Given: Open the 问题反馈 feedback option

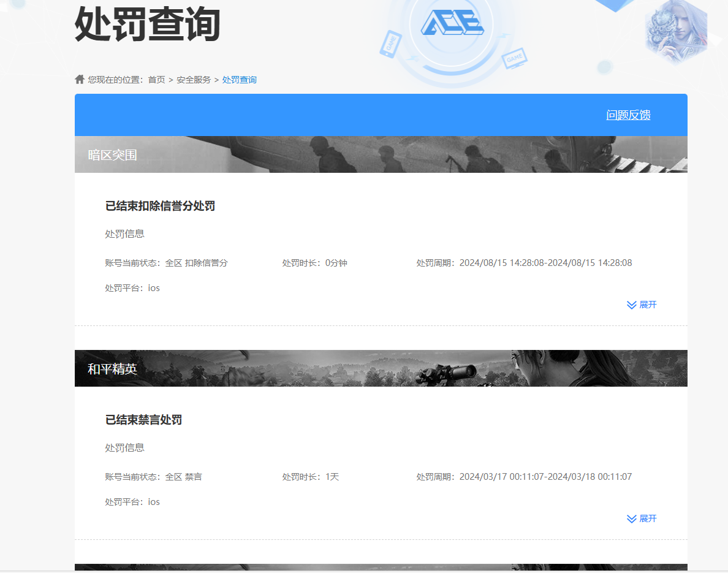Looking at the screenshot, I should 628,115.
